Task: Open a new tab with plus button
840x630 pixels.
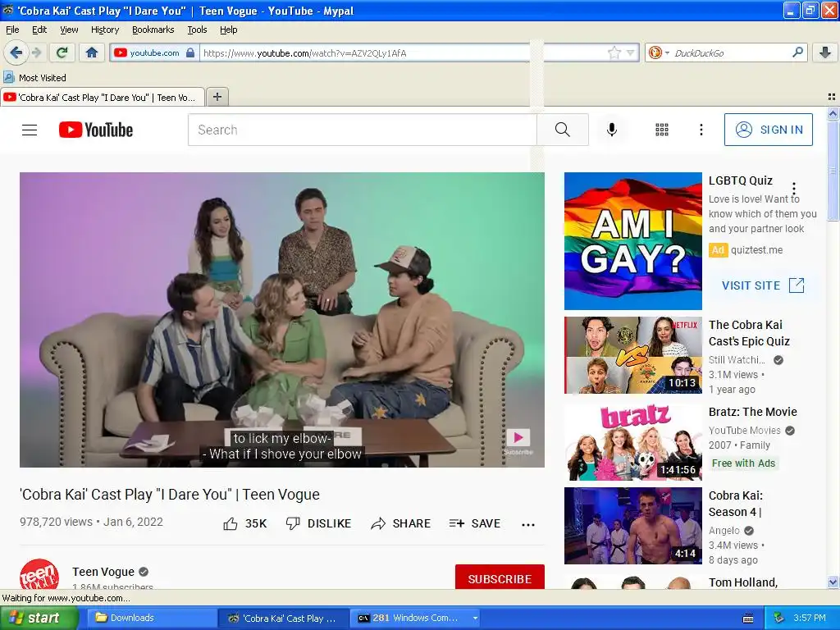Action: [x=217, y=97]
